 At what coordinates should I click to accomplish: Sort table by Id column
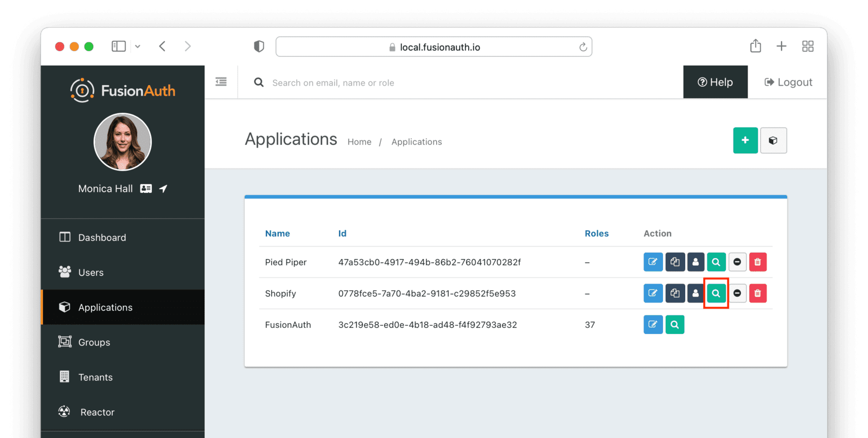coord(342,234)
